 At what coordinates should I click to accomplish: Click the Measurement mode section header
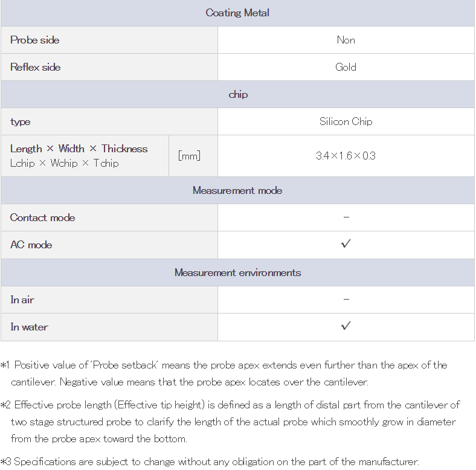pos(237,190)
